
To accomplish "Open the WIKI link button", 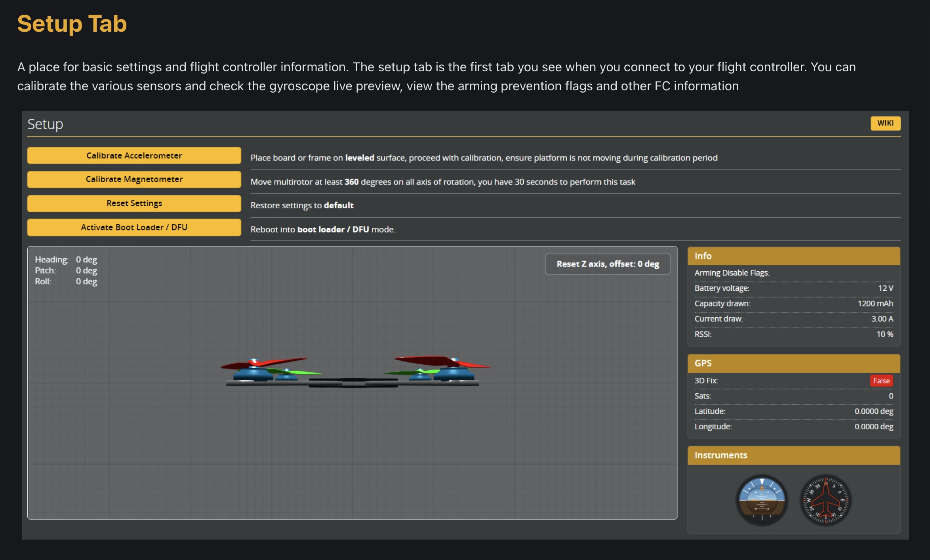I will (x=885, y=123).
